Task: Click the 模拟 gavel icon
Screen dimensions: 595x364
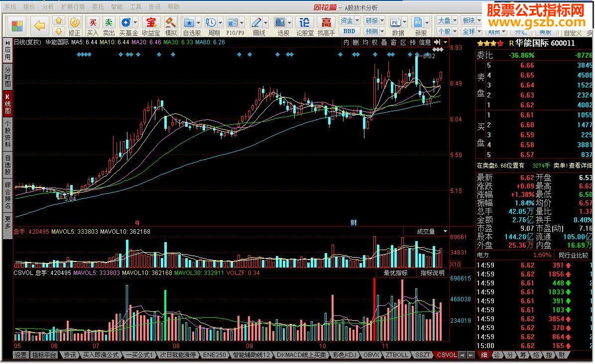Action: point(170,22)
